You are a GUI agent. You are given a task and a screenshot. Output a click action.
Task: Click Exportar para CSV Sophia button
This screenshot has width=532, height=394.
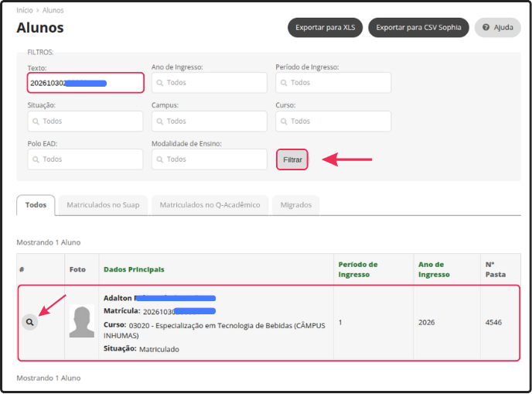coord(418,28)
